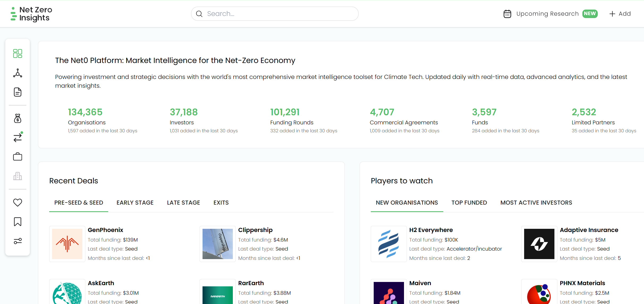Image resolution: width=644 pixels, height=304 pixels.
Task: Click the money bag funding icon
Action: (x=18, y=118)
